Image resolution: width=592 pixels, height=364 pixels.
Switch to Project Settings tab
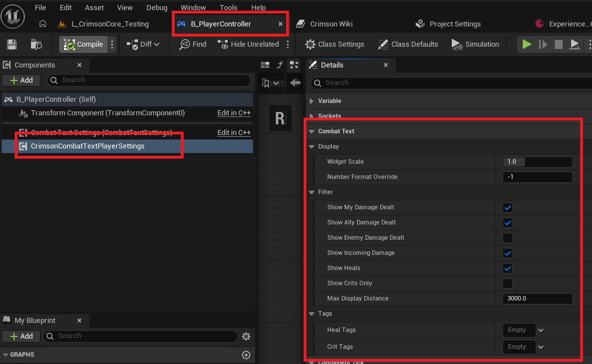(448, 24)
